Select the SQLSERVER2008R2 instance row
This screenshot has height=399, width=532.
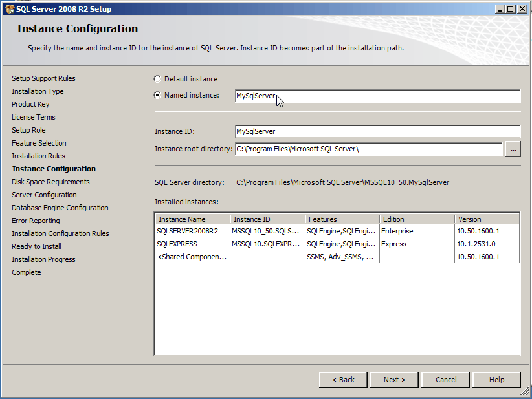point(192,231)
